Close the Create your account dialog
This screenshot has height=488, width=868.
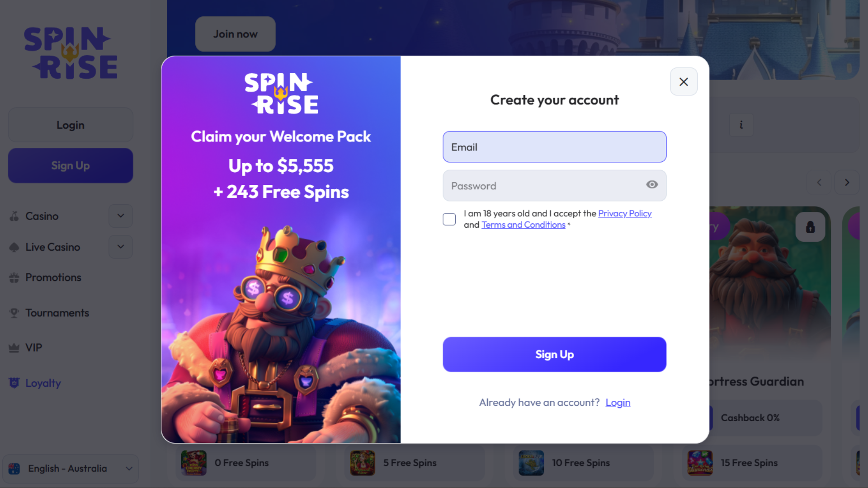(x=684, y=82)
